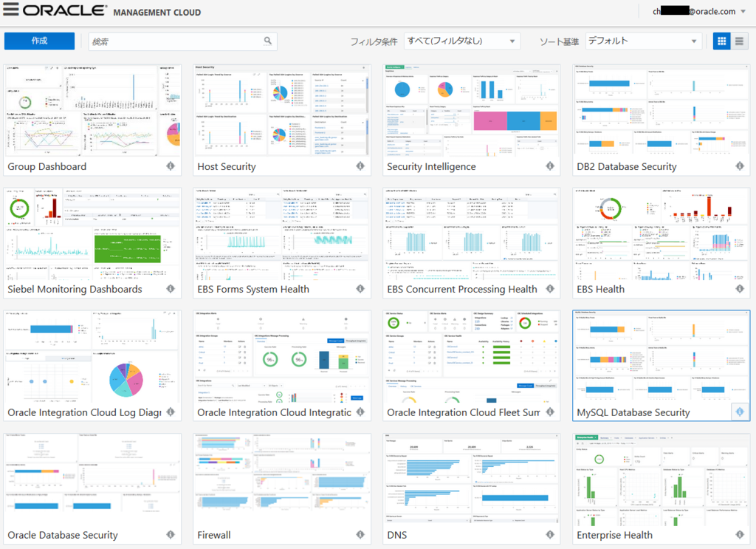Open the Group Dashboard thumbnail

click(x=92, y=111)
